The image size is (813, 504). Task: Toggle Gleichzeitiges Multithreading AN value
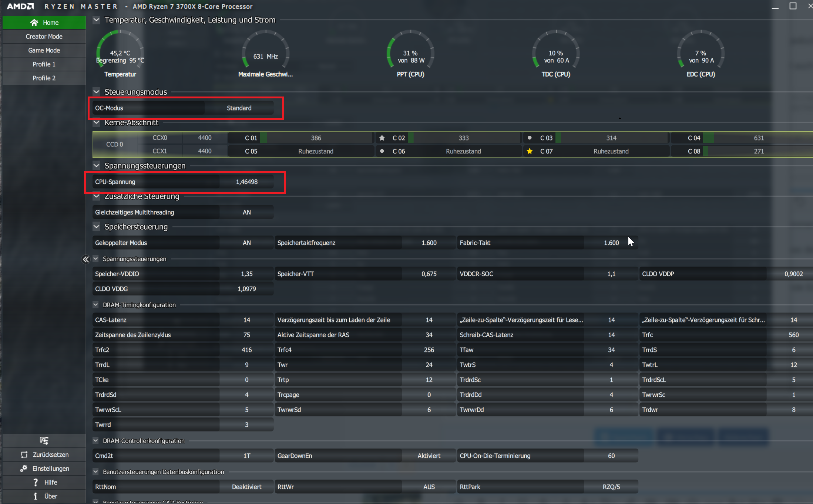246,212
